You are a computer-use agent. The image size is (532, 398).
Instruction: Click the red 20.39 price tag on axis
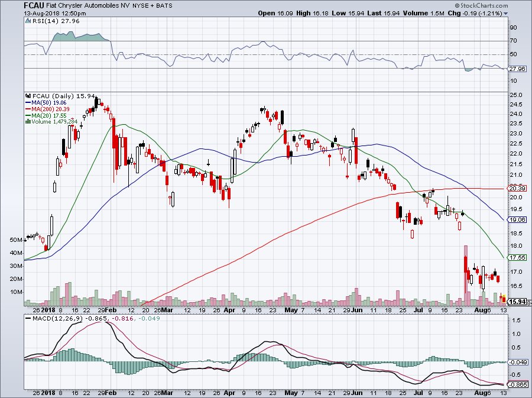coord(518,189)
